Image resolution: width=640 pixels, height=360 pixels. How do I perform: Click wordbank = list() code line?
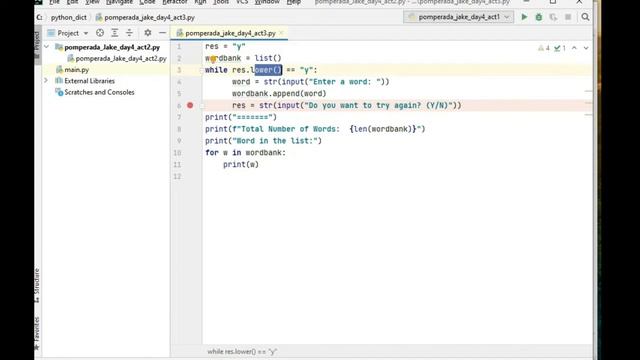(243, 58)
